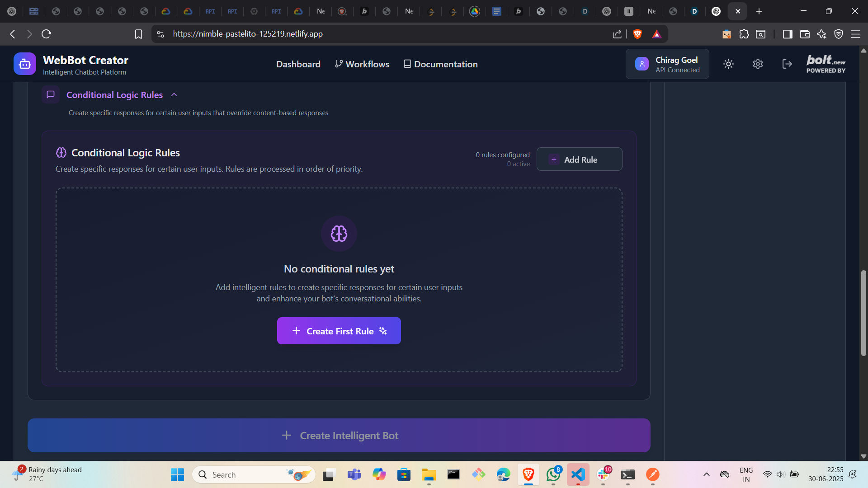
Task: Collapse the Conditional Logic Rules section
Action: pyautogui.click(x=174, y=95)
